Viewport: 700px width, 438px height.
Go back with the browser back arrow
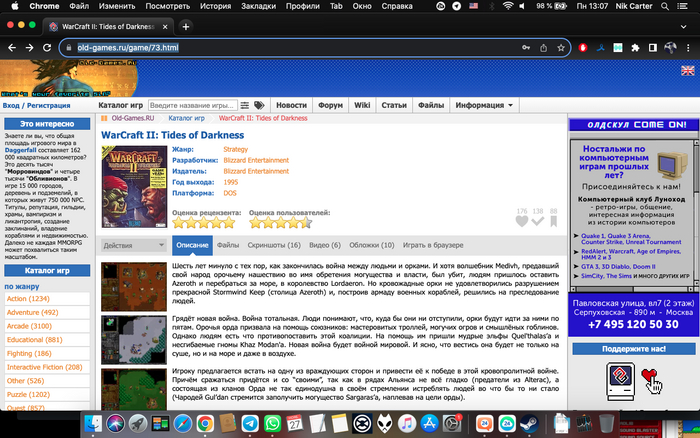(x=12, y=48)
